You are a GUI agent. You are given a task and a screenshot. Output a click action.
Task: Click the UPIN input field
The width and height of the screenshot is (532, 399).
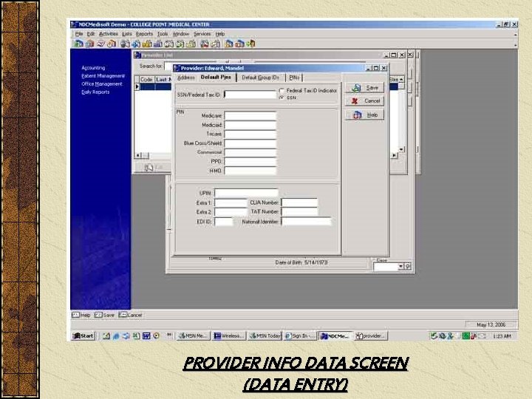[246, 193]
